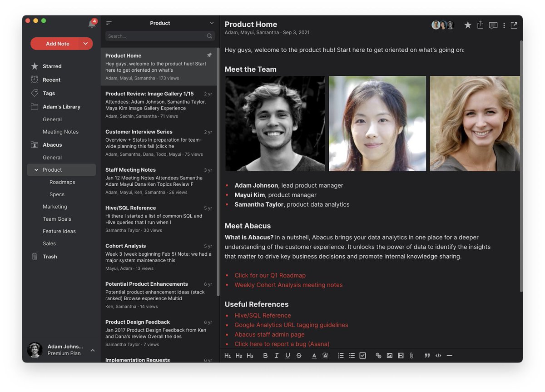Open note in a new window

click(514, 25)
